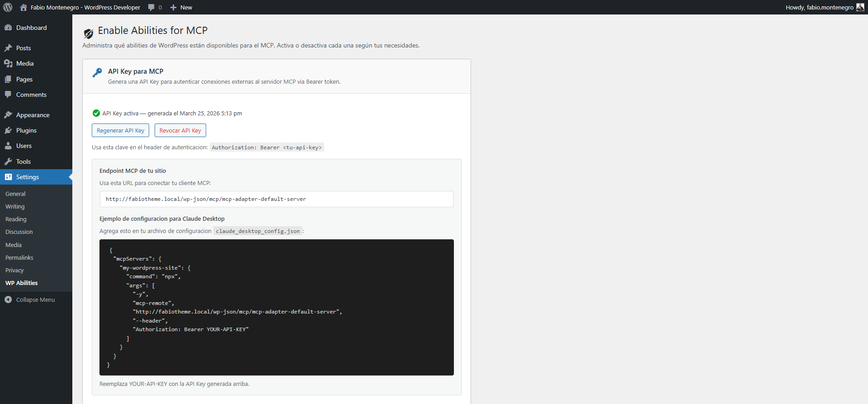Open the New content menu in admin bar
868x404 pixels.
(x=181, y=7)
